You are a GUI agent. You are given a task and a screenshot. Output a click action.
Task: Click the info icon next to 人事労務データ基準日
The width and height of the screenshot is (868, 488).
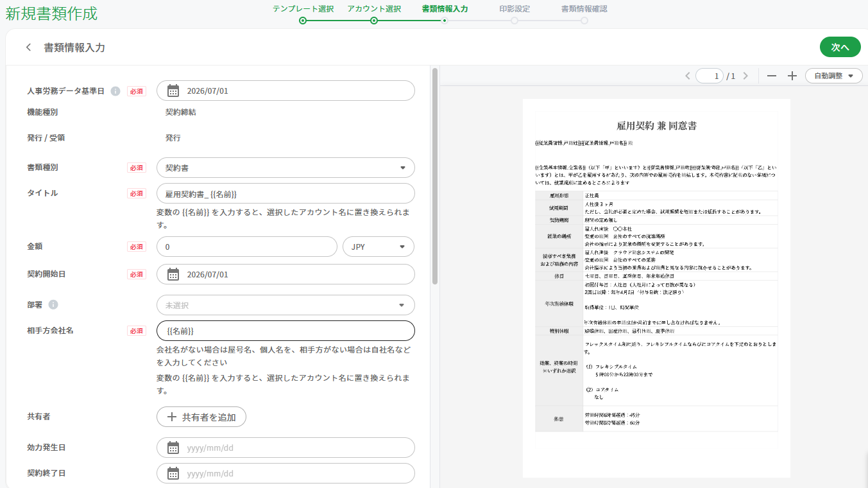(115, 91)
